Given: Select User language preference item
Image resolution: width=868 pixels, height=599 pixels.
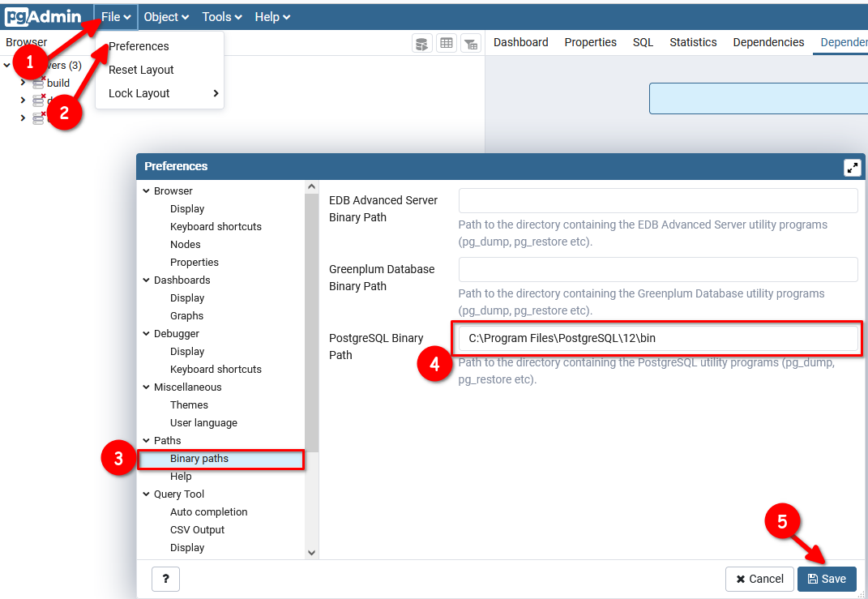Looking at the screenshot, I should coord(203,423).
